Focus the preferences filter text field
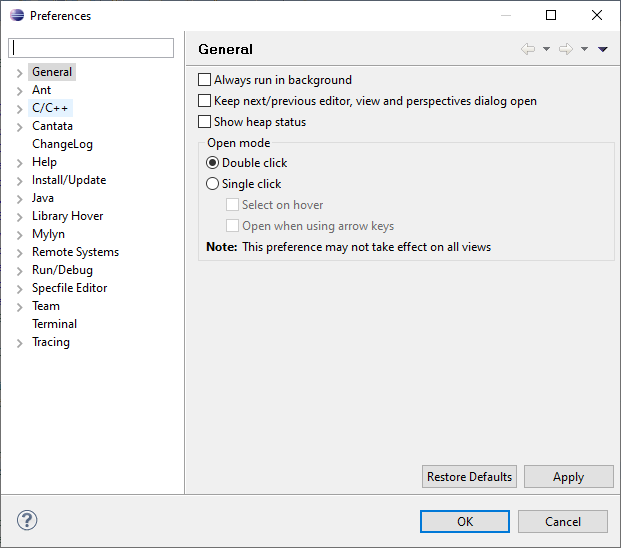Screen dimensions: 621x548 (x=91, y=48)
